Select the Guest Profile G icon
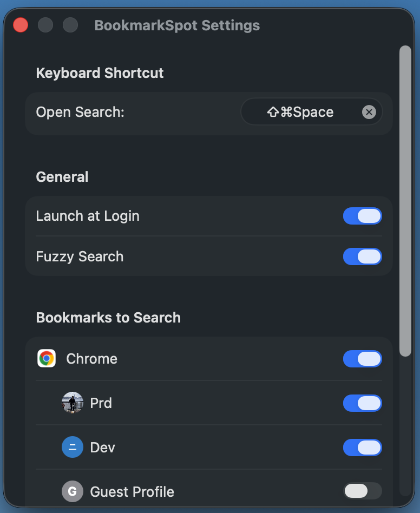Screen dimensions: 420x513 point(73,491)
